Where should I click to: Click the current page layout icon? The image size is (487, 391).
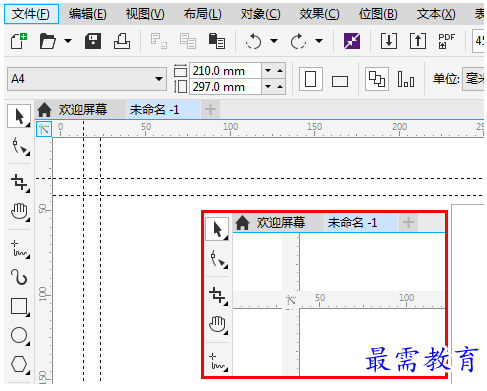point(406,79)
